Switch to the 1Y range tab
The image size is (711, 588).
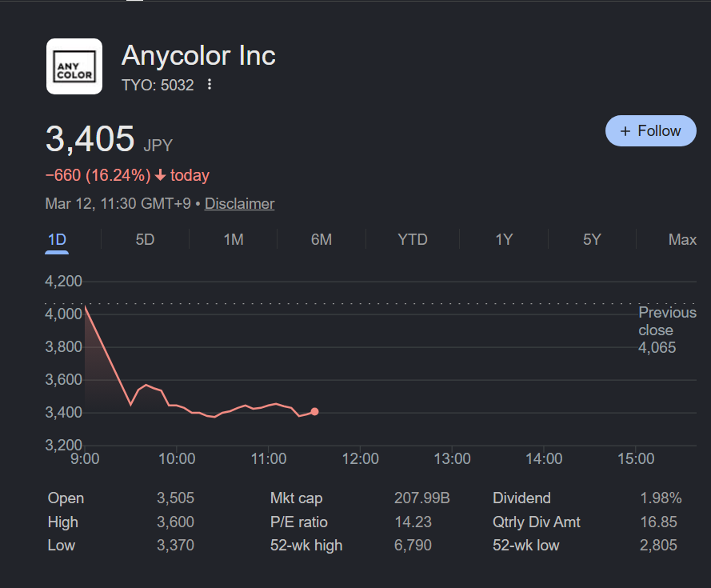pos(504,239)
